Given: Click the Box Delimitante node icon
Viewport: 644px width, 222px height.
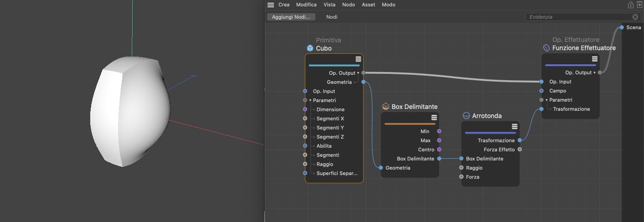Looking at the screenshot, I should (386, 107).
